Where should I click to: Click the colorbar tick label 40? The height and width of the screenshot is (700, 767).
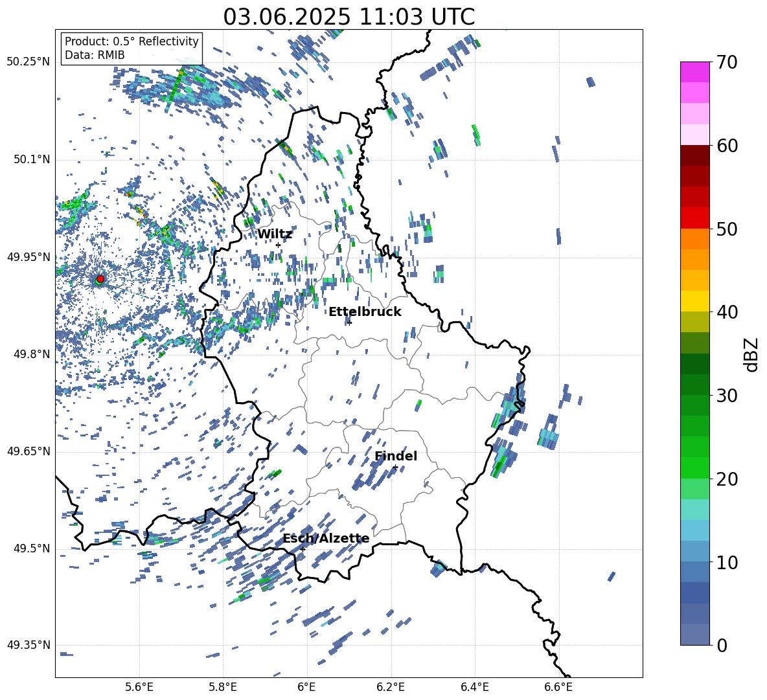727,312
